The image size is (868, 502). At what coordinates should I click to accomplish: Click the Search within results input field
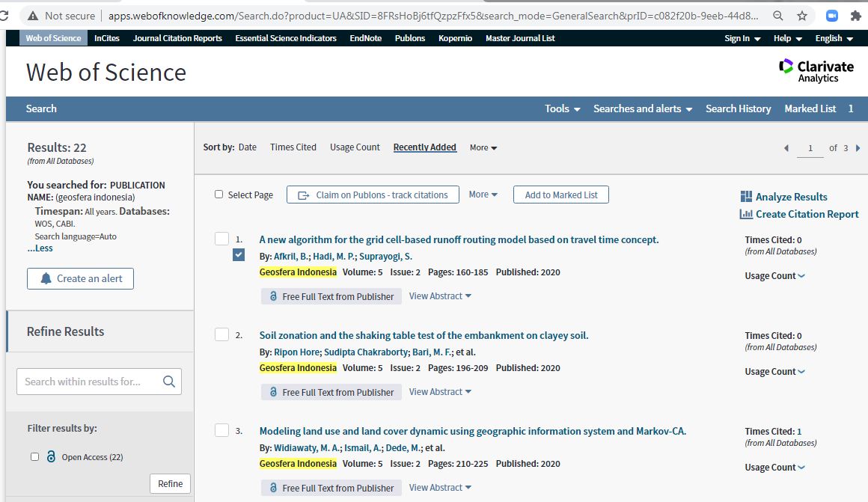pos(99,382)
